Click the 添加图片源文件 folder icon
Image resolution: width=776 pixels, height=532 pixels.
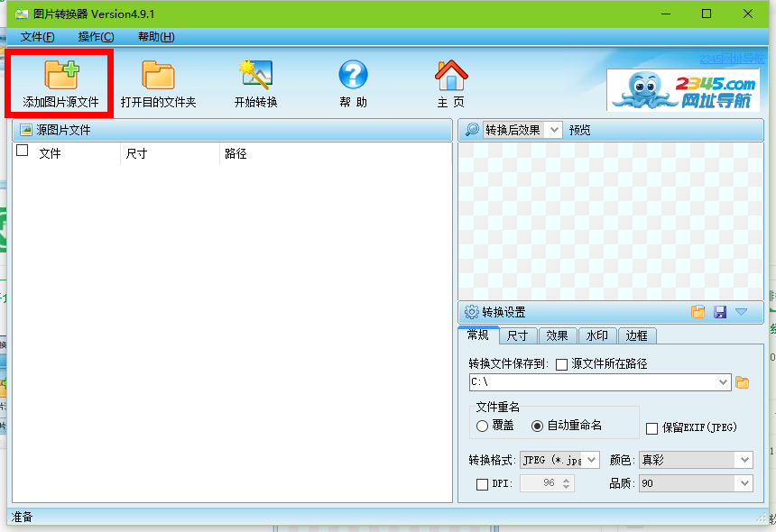61,75
